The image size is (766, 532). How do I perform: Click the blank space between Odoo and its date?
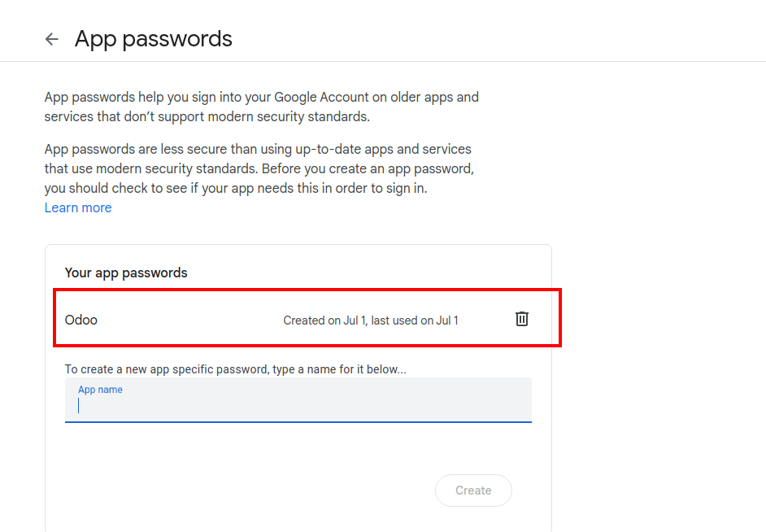187,320
